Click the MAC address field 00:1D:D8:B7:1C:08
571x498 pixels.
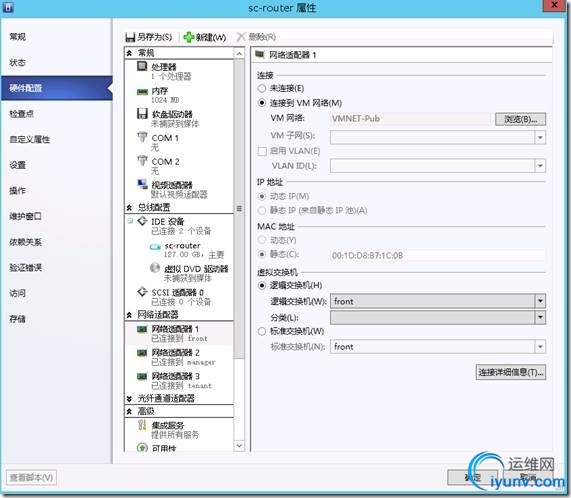click(438, 256)
